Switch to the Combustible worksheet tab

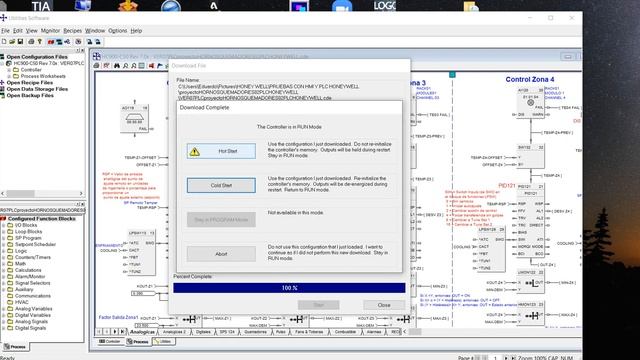pyautogui.click(x=345, y=332)
